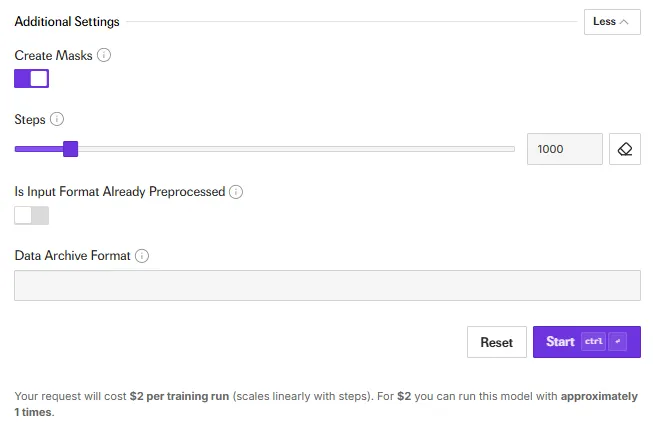Click the info icon next to Steps

tap(57, 119)
